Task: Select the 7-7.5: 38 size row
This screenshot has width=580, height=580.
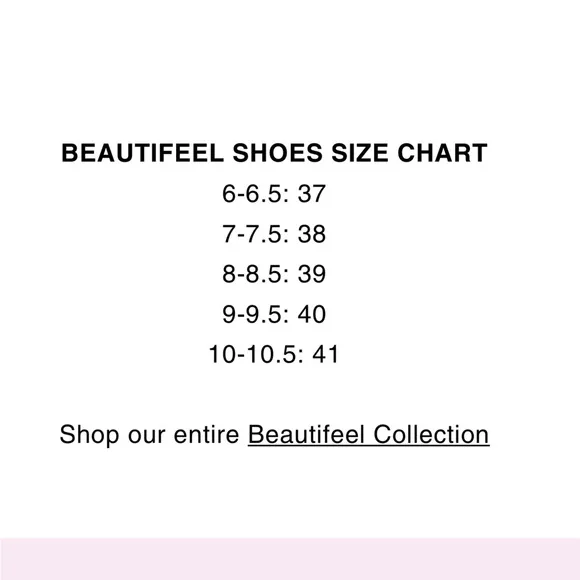Action: [274, 234]
